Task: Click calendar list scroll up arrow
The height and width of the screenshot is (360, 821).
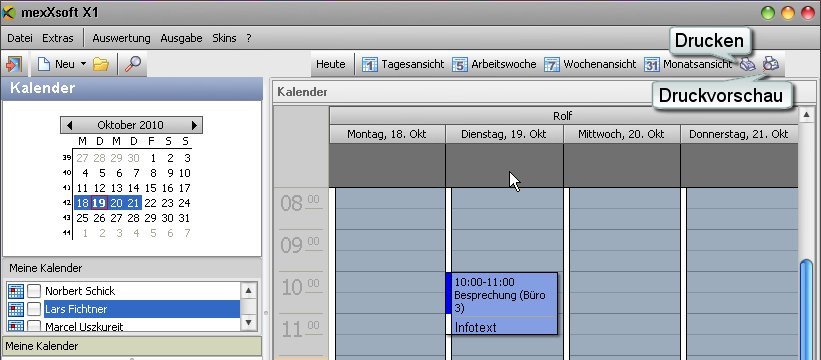Action: coord(248,290)
